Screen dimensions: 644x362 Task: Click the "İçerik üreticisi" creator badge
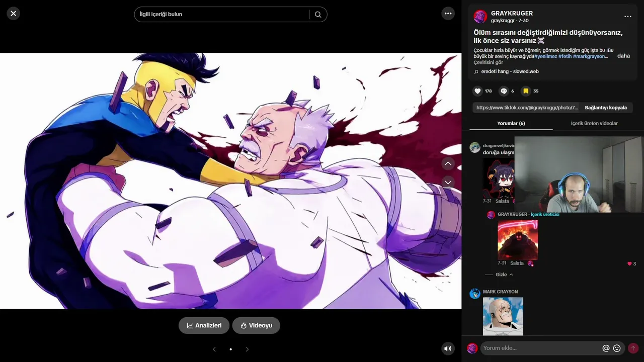pos(545,214)
